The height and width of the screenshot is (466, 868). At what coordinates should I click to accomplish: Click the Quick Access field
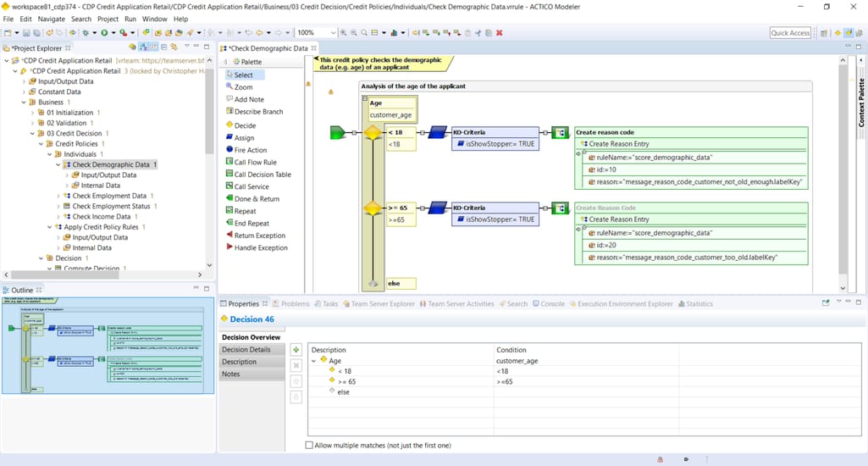click(x=790, y=33)
